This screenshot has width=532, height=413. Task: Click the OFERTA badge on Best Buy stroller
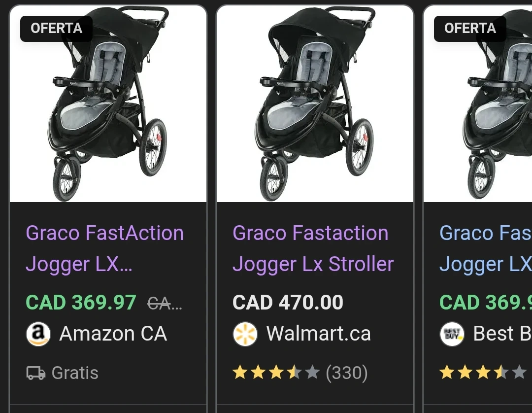(470, 29)
